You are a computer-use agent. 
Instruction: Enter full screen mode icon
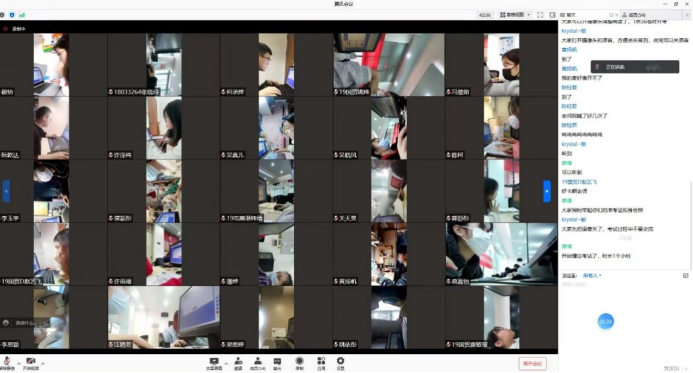coord(540,15)
